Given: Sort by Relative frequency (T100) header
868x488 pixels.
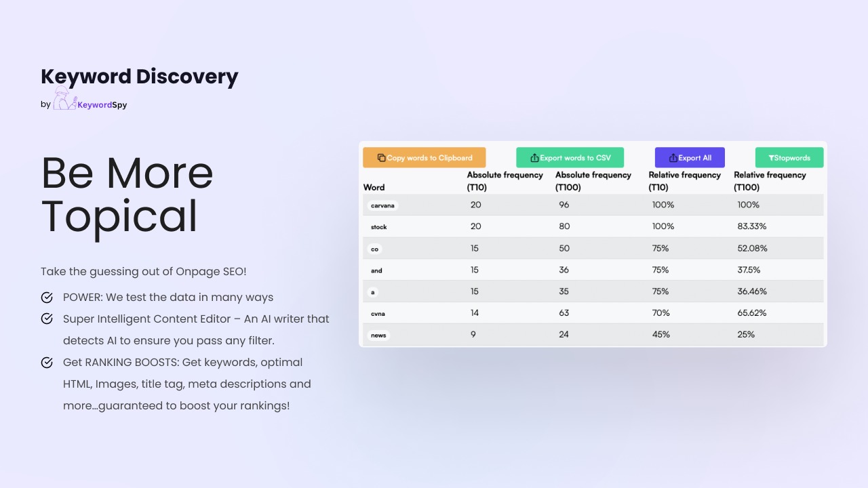Looking at the screenshot, I should point(770,181).
